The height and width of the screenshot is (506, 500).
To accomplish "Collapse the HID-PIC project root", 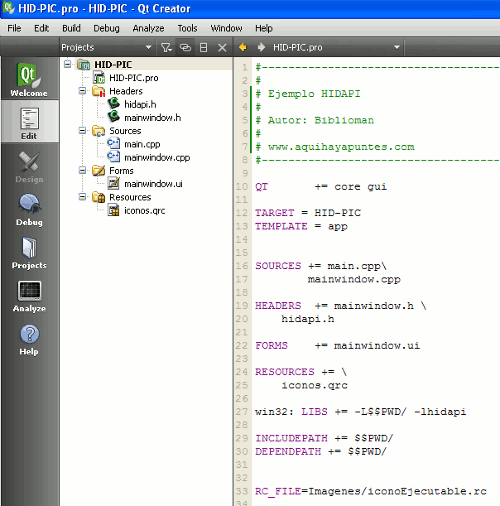I will (67, 64).
